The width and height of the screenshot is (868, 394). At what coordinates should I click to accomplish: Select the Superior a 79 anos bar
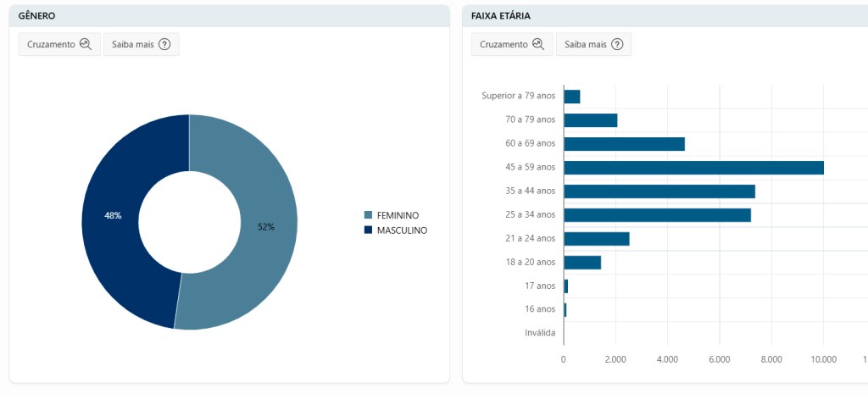(x=571, y=97)
